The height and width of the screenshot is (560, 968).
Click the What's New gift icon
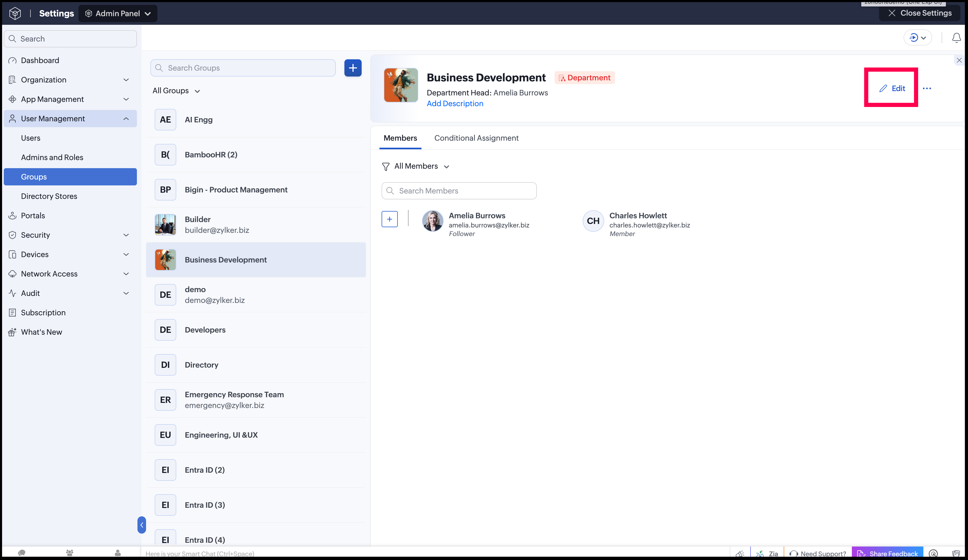[12, 332]
